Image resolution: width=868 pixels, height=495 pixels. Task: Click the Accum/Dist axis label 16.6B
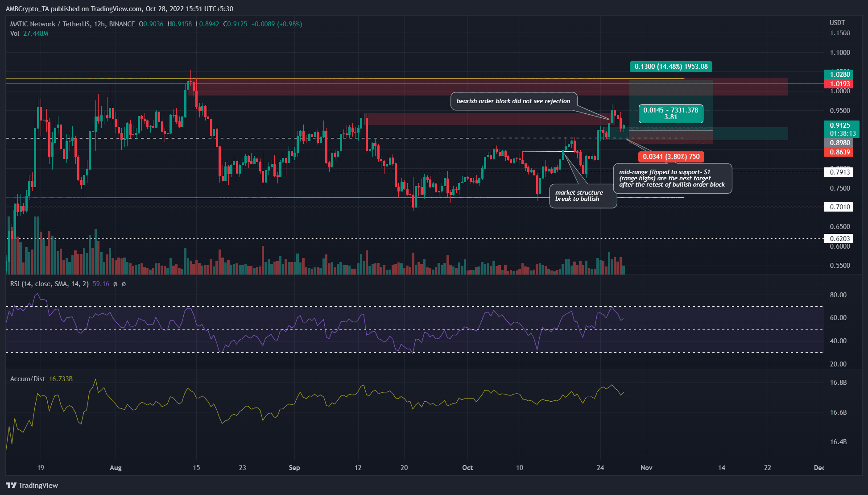click(x=838, y=412)
